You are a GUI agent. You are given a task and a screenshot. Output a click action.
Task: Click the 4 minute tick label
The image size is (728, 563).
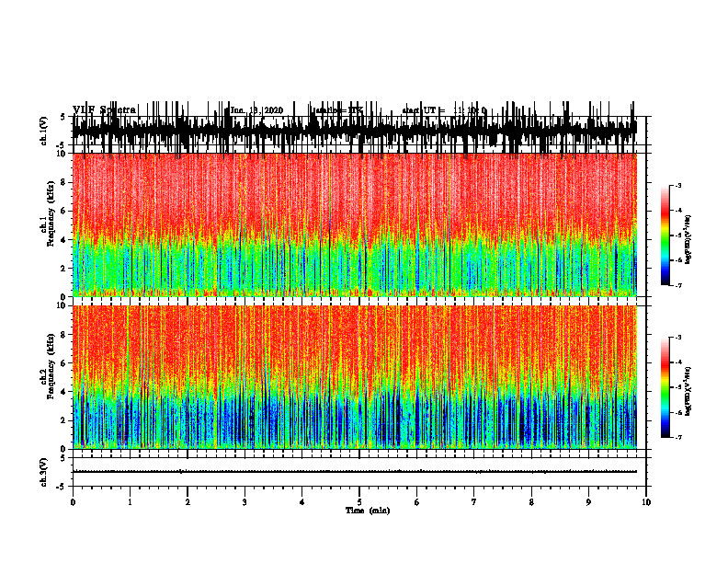click(302, 502)
